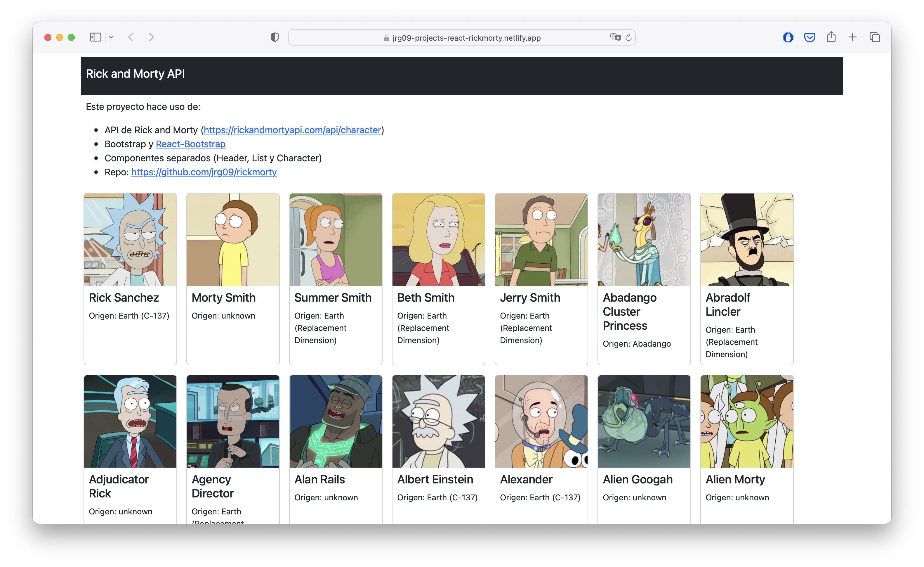The image size is (924, 567).
Task: Select the Alexander name heading
Action: point(526,479)
